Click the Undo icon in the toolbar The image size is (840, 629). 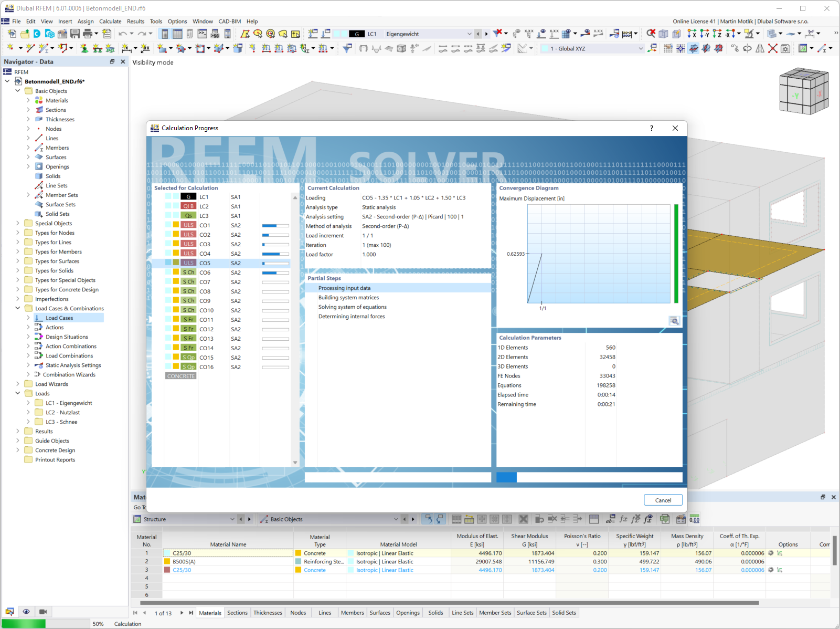coord(124,34)
